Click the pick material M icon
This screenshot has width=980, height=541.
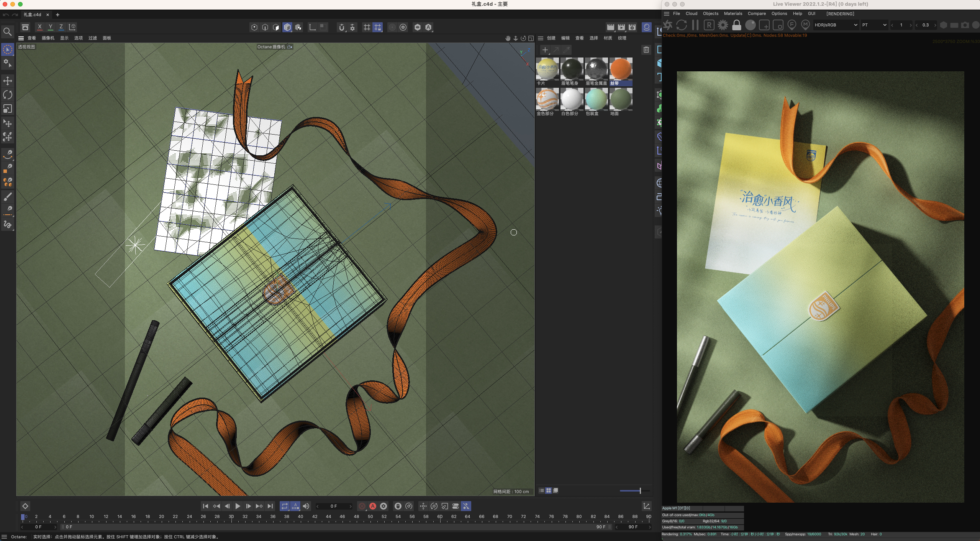click(x=805, y=25)
